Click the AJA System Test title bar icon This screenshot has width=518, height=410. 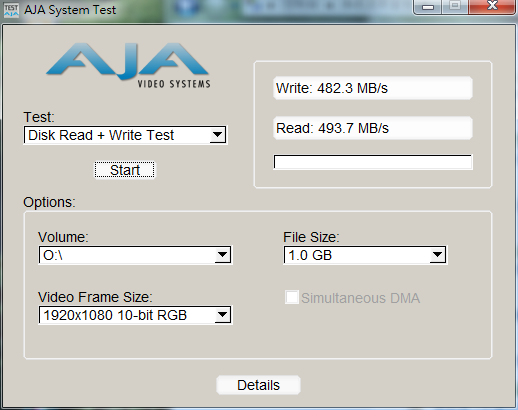click(11, 10)
